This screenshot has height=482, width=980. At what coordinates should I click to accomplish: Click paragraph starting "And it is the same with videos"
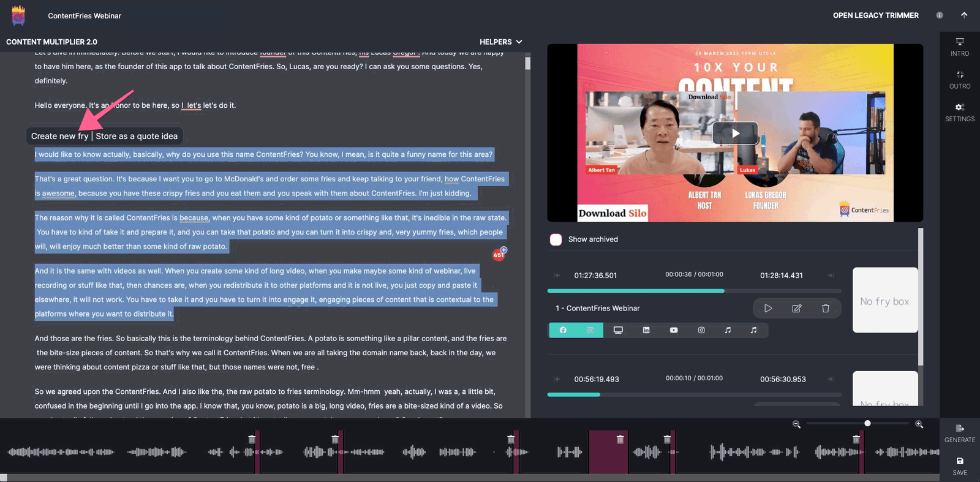coord(265,292)
